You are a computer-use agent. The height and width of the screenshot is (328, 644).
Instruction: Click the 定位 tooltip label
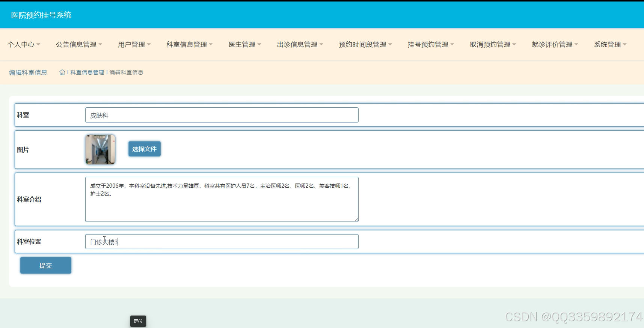138,321
